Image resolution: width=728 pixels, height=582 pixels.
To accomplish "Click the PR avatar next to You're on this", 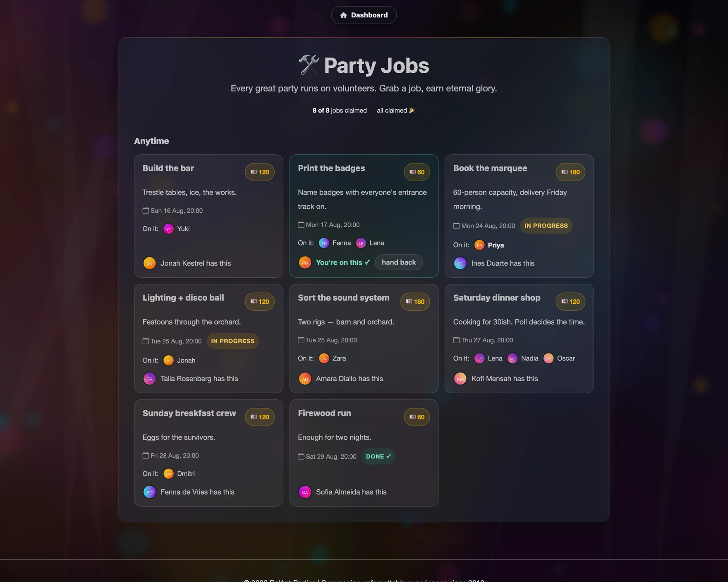I will [x=305, y=262].
